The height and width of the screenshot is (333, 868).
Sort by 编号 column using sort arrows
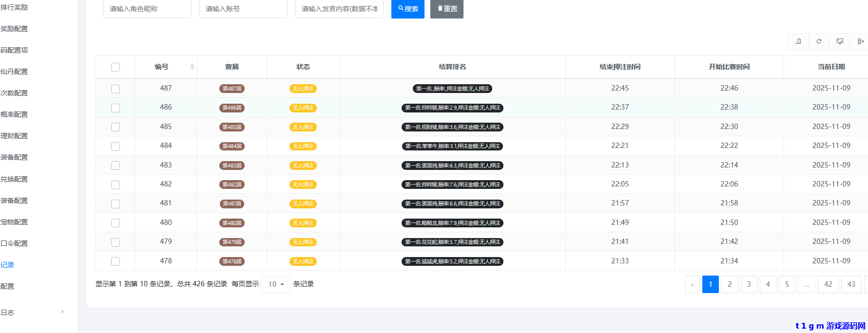pos(192,67)
